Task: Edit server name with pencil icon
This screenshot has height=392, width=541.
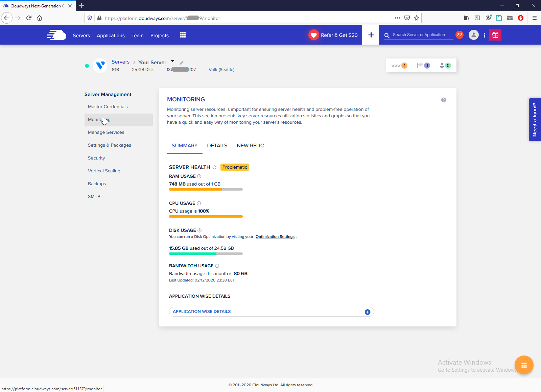Action: coord(182,63)
